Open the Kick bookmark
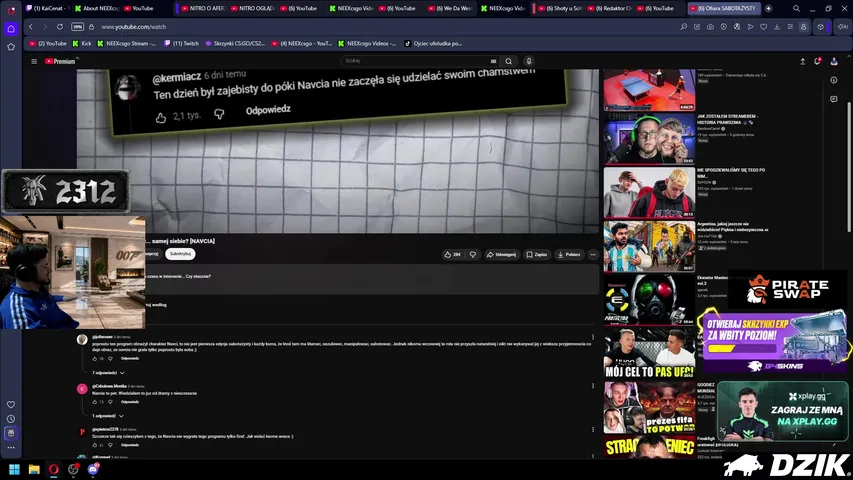Viewport: 853px width, 480px height. coord(82,44)
